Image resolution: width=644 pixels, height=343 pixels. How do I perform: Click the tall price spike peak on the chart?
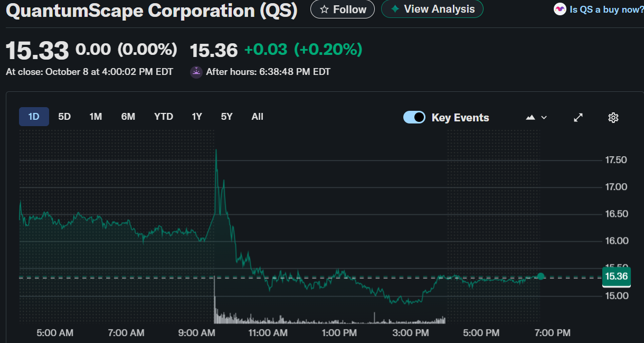[x=216, y=151]
